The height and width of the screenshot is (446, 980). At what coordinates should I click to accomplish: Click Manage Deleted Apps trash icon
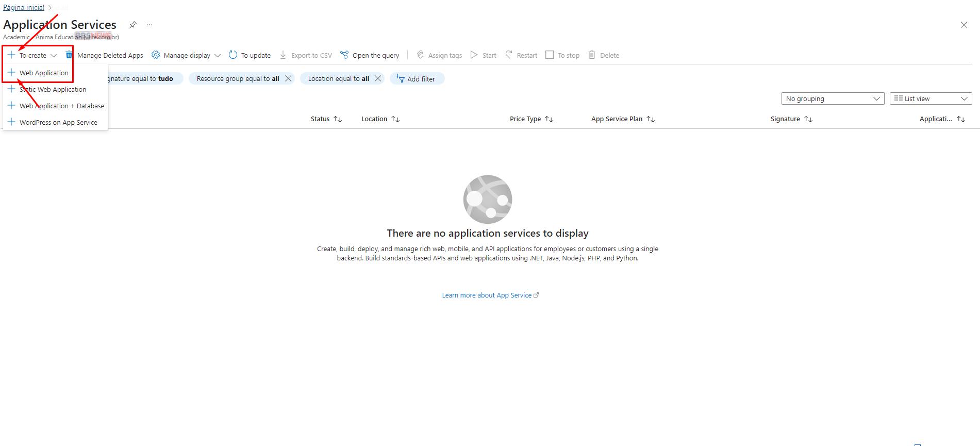click(69, 55)
